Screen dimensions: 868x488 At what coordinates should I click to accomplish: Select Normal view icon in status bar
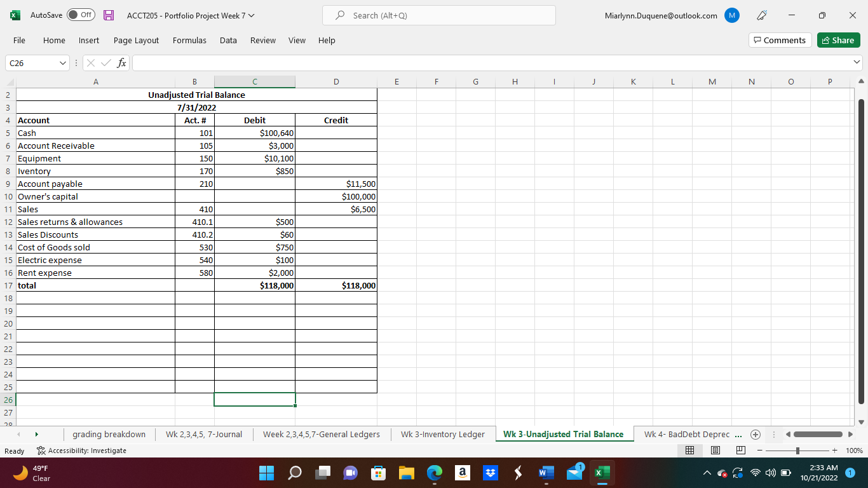[x=690, y=450]
